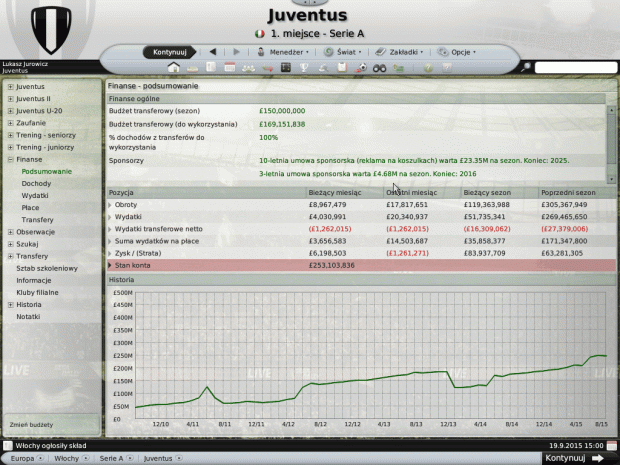Open the home screen icon in toolbar

pyautogui.click(x=174, y=67)
